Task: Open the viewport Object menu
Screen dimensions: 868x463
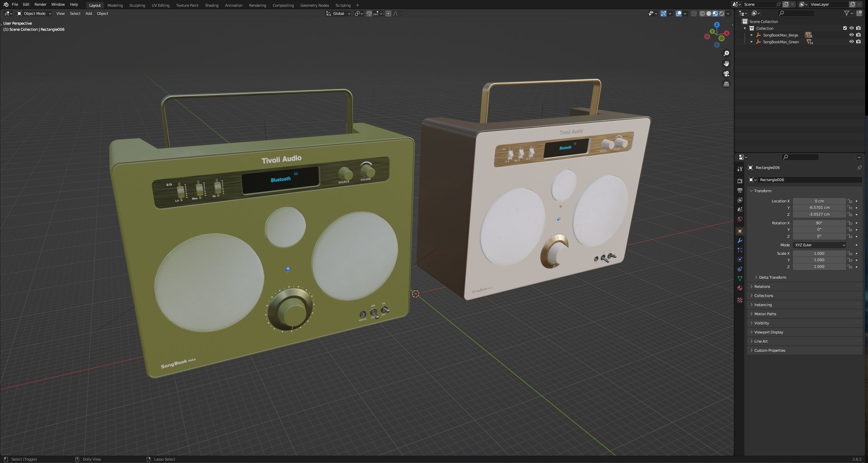Action: click(102, 14)
